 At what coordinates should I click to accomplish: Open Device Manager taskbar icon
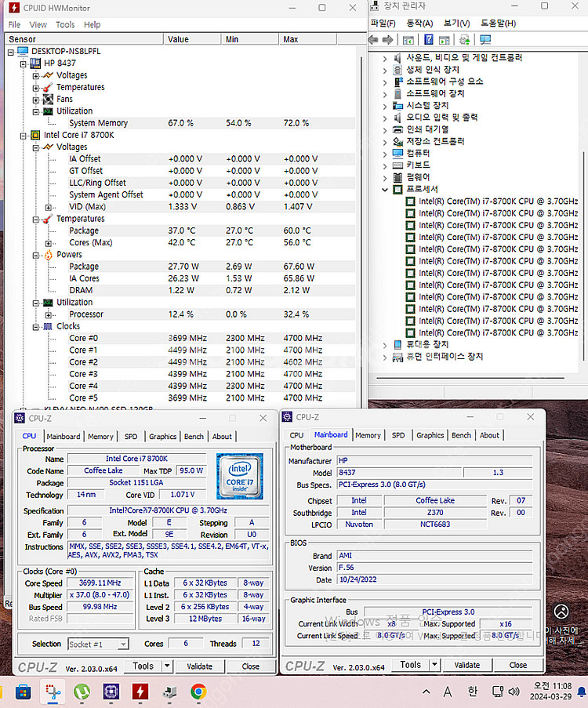169,692
